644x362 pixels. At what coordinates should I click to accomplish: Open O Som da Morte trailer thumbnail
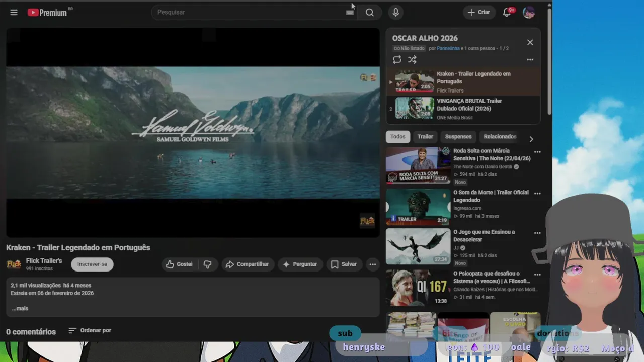click(418, 207)
